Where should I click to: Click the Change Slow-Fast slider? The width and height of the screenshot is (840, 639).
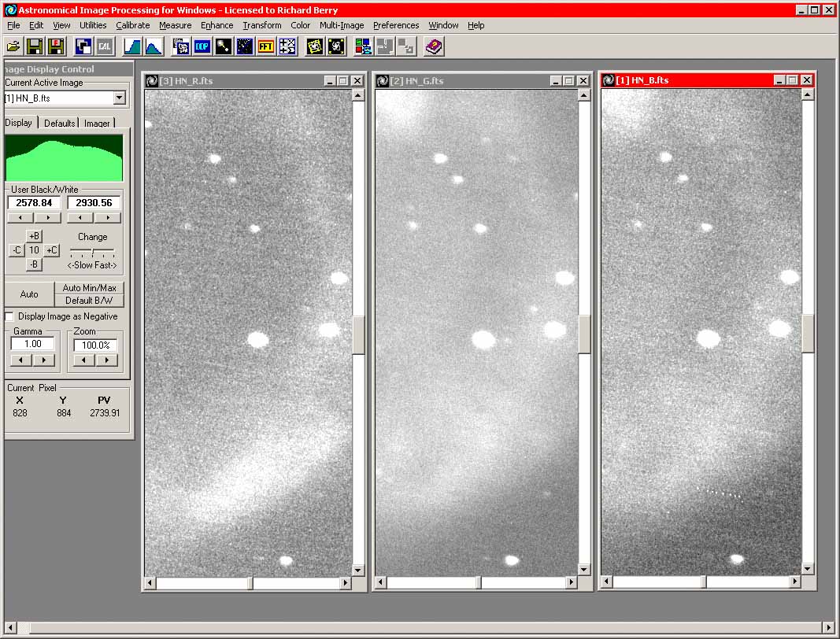92,252
